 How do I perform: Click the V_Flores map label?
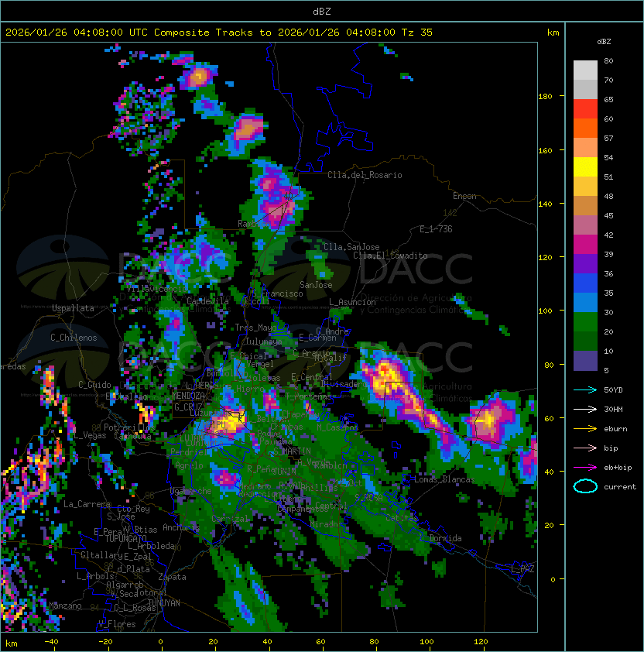click(x=117, y=625)
